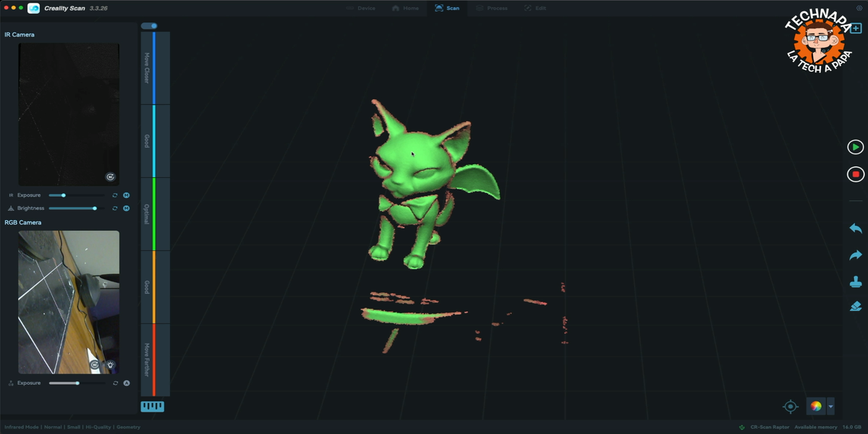Toggle IR Exposure auto/manual mode button
This screenshot has width=868, height=434.
tap(126, 195)
